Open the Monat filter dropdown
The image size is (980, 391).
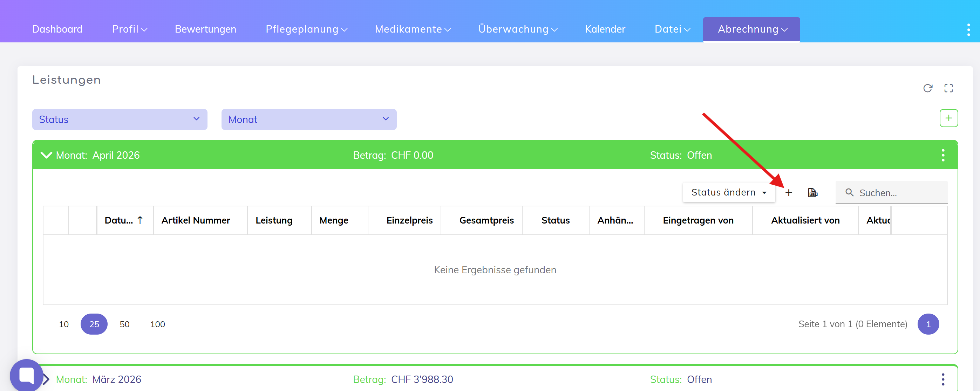click(308, 119)
